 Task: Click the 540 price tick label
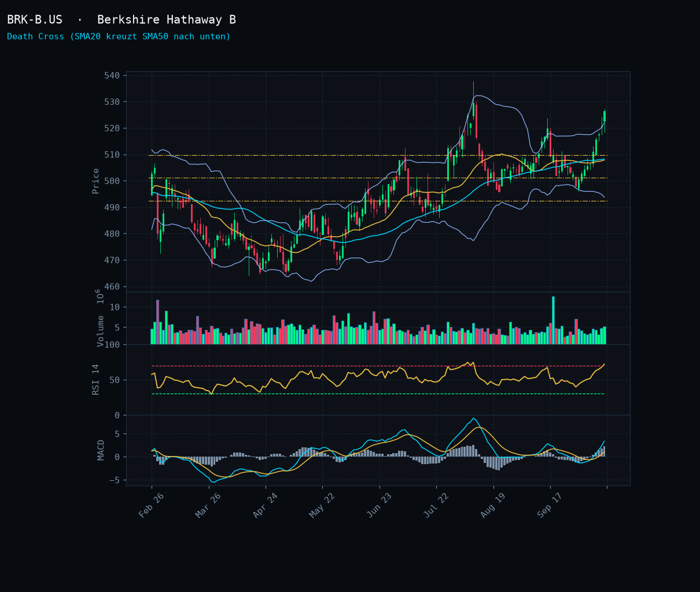click(113, 75)
